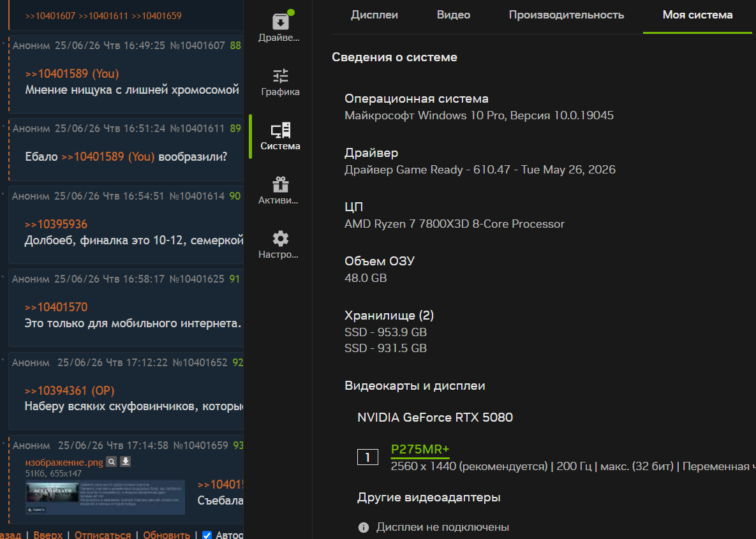Click the search icon next to изображение.png

112,462
